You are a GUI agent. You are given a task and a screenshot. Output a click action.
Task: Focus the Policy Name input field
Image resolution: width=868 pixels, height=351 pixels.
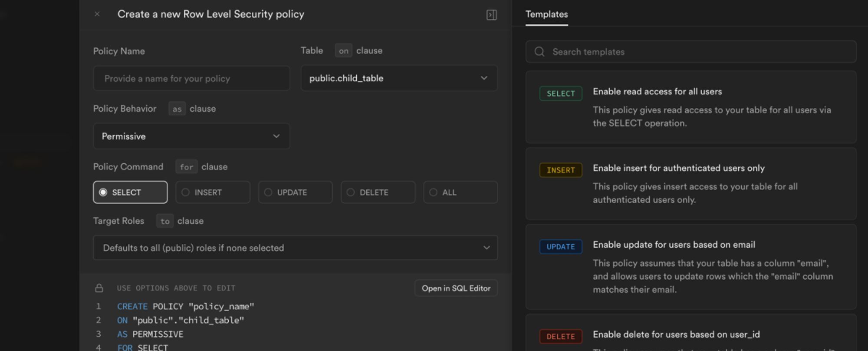click(x=191, y=78)
